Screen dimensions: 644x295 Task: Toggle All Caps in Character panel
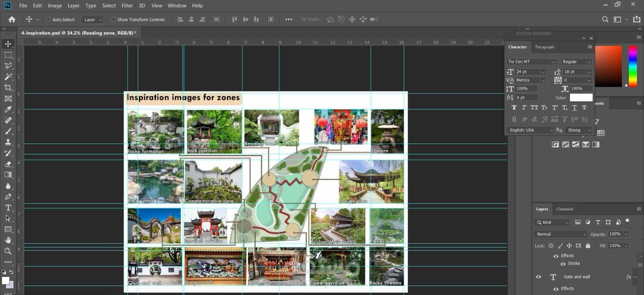pos(534,108)
